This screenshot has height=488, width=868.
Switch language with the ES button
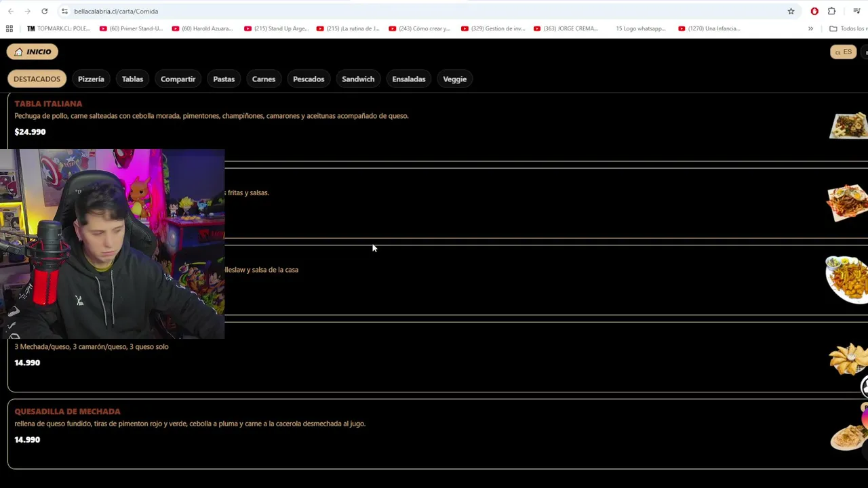click(843, 52)
